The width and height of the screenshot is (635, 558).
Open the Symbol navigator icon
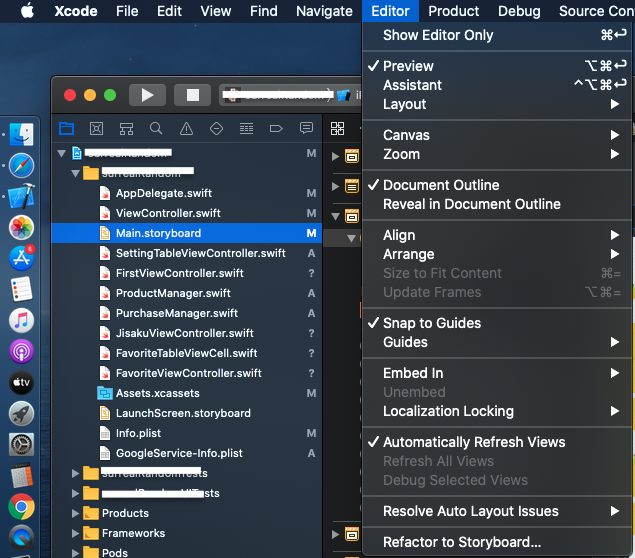click(x=126, y=129)
